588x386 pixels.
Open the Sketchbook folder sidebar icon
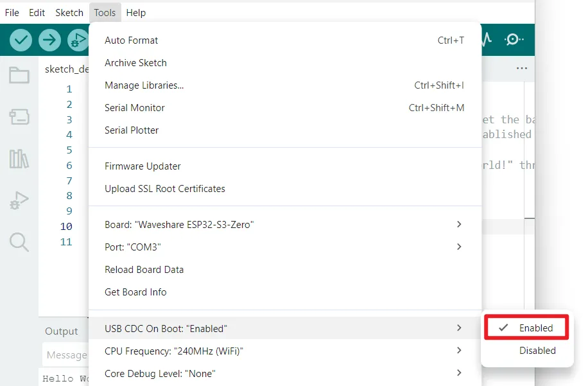click(19, 76)
